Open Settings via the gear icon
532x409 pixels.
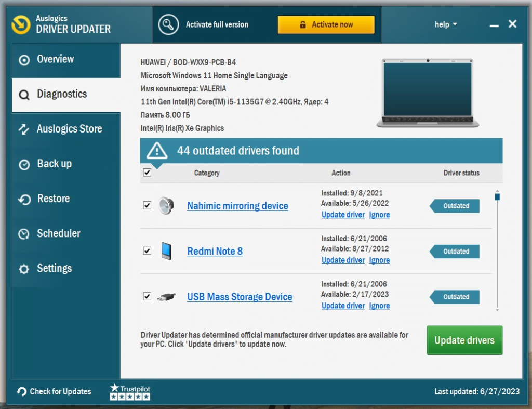[x=24, y=269]
